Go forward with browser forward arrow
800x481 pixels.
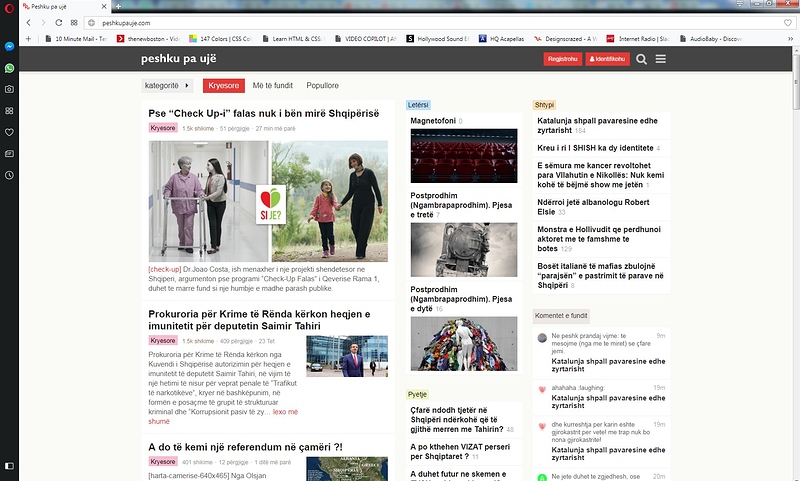coord(43,22)
